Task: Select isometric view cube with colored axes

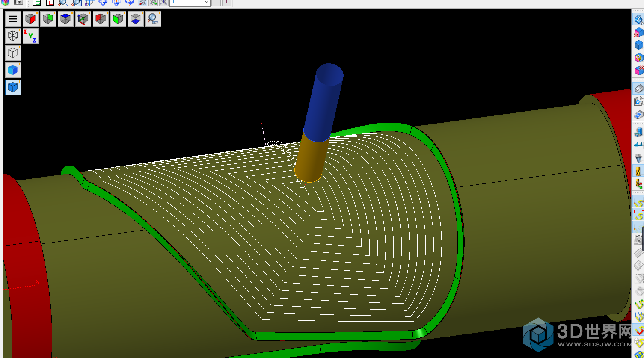Action: (83, 19)
